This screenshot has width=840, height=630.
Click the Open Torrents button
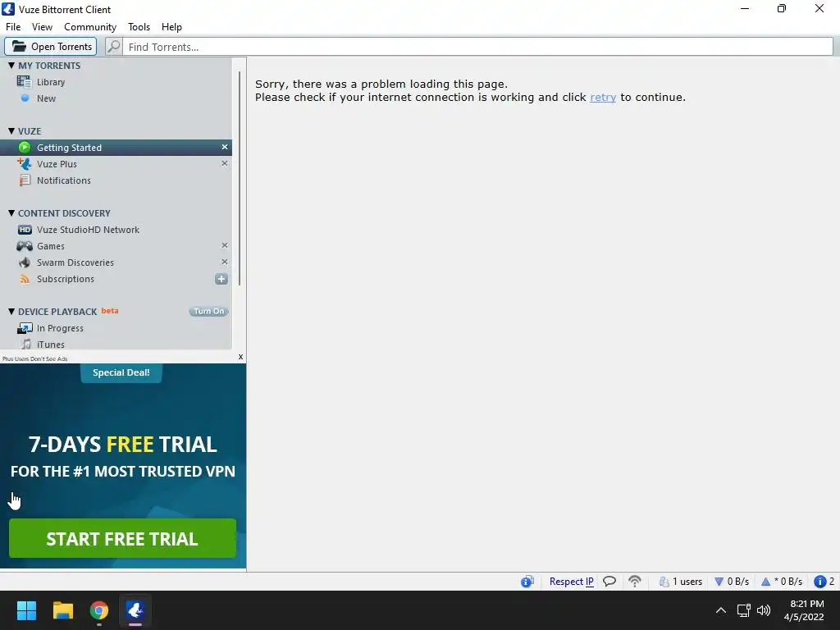click(51, 47)
